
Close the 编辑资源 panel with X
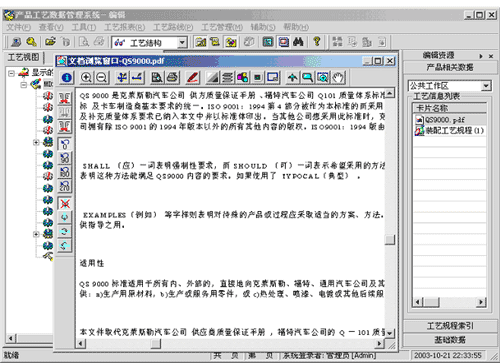pyautogui.click(x=491, y=56)
